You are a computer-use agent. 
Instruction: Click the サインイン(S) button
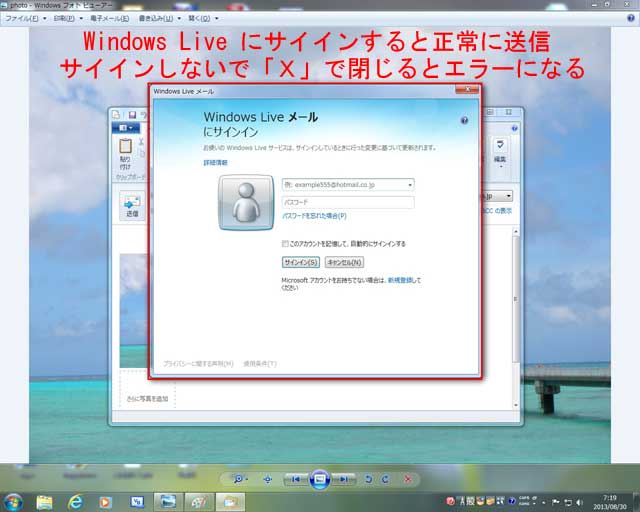click(x=300, y=262)
